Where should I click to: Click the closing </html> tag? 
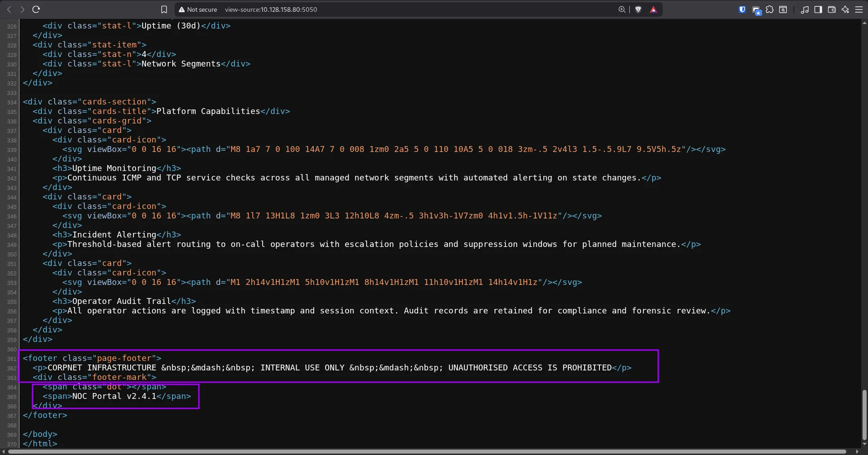[40, 444]
